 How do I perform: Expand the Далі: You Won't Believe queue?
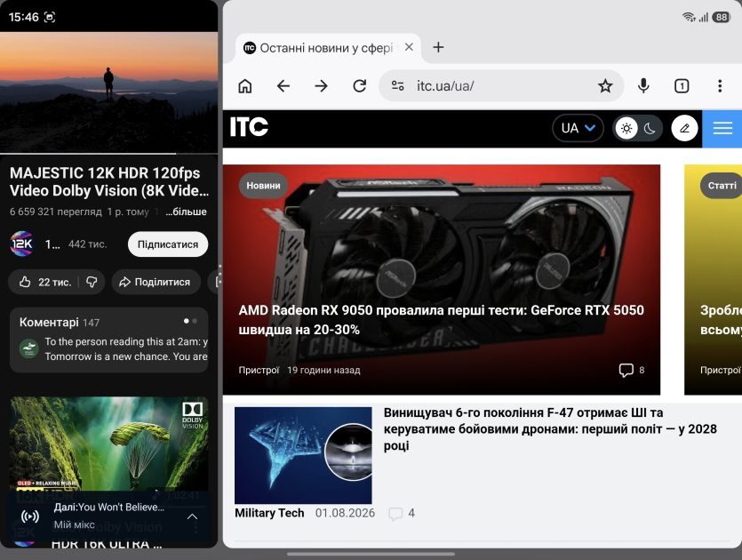[x=192, y=516]
